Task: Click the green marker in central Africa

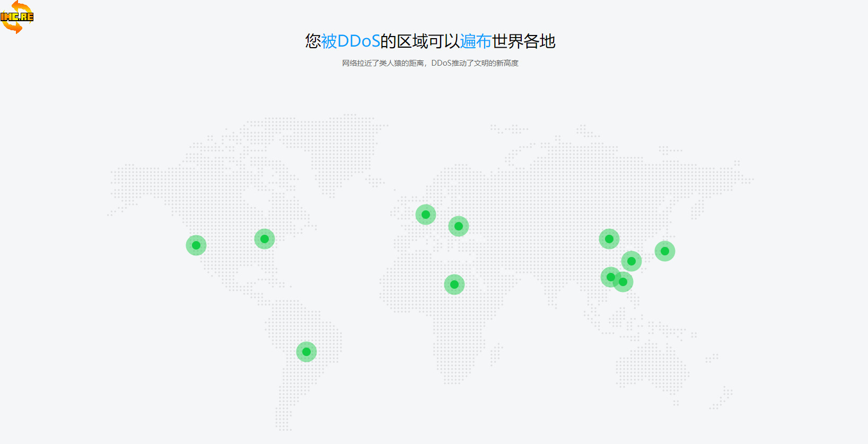Action: point(454,285)
